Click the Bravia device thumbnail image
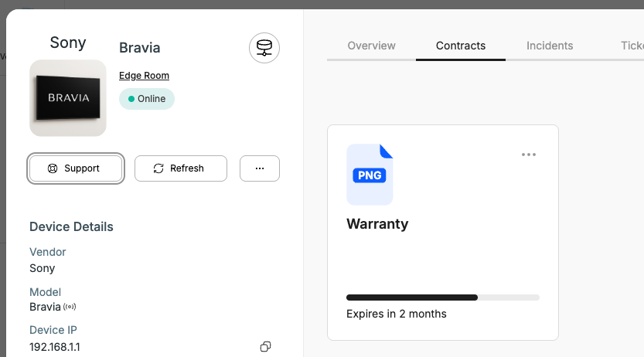The width and height of the screenshot is (644, 357). coord(68,98)
